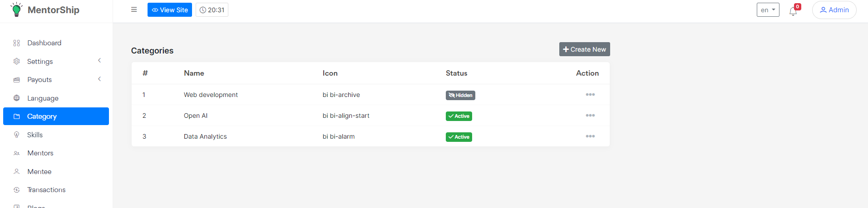The height and width of the screenshot is (208, 868).
Task: Open the en language dropdown
Action: tap(768, 10)
